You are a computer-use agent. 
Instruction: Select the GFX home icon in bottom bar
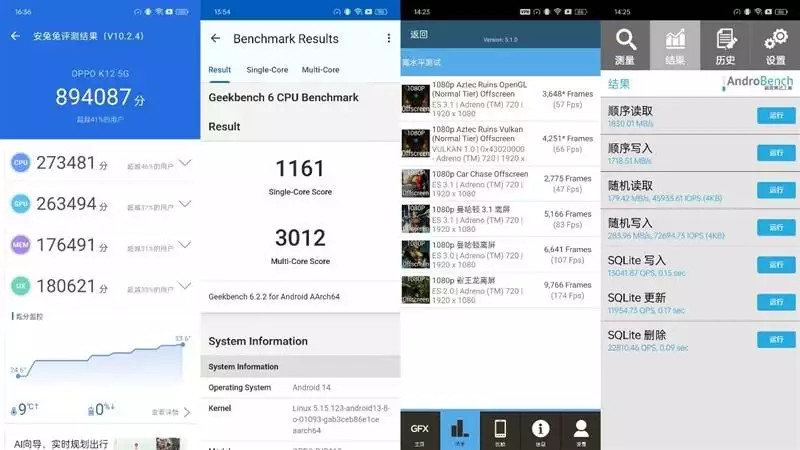point(420,431)
